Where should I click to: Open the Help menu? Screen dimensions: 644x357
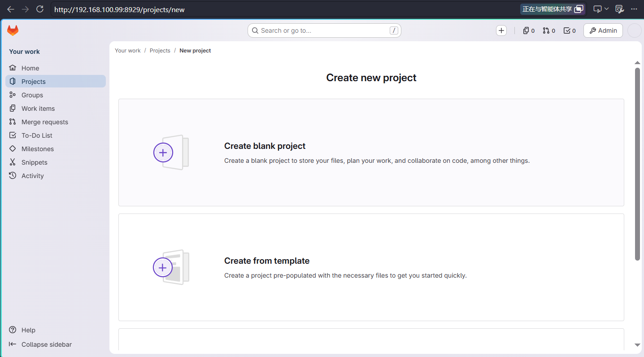tap(22, 330)
